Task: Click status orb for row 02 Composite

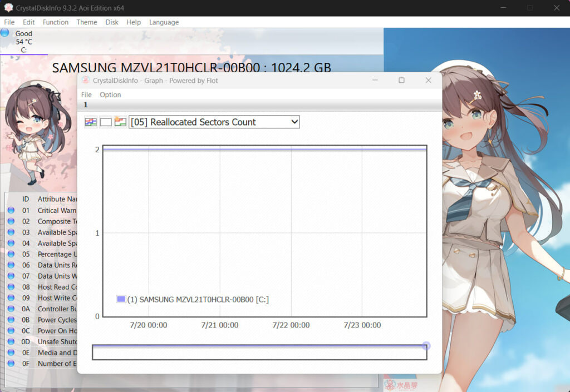Action: point(11,221)
